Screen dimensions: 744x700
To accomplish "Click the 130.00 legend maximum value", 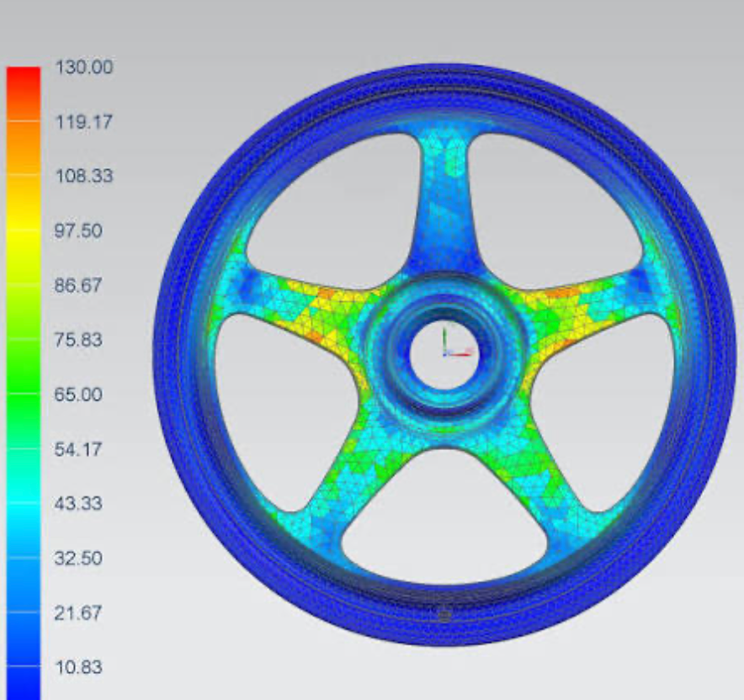I will pyautogui.click(x=84, y=66).
